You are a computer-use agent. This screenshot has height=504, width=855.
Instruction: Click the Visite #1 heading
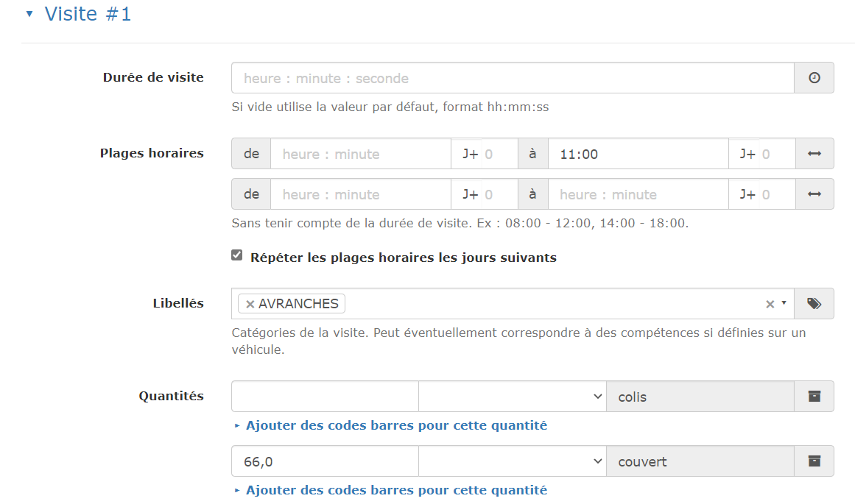pyautogui.click(x=88, y=14)
